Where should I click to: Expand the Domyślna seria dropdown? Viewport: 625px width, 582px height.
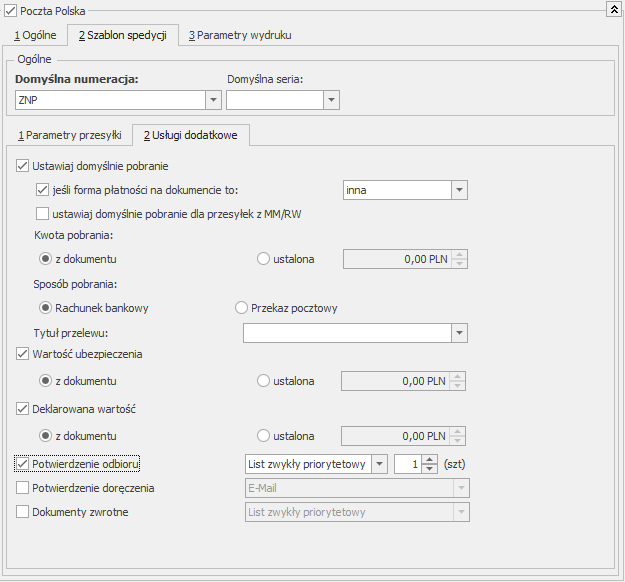coord(331,100)
